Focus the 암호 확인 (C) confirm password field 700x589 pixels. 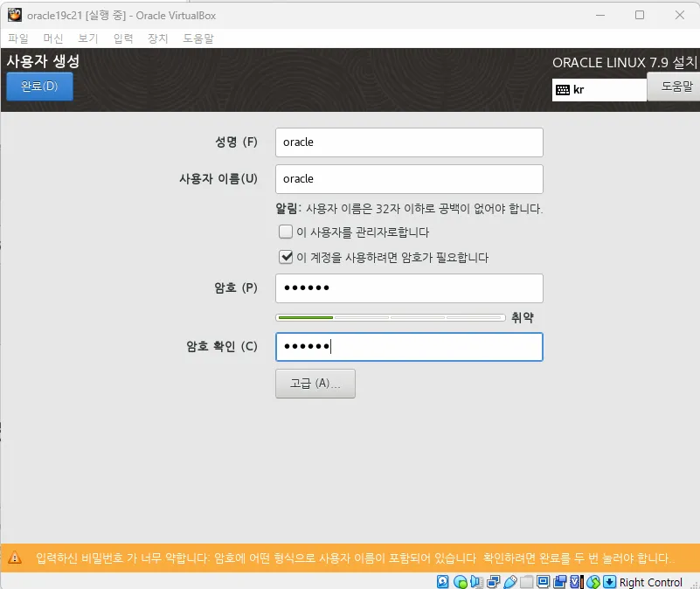409,347
